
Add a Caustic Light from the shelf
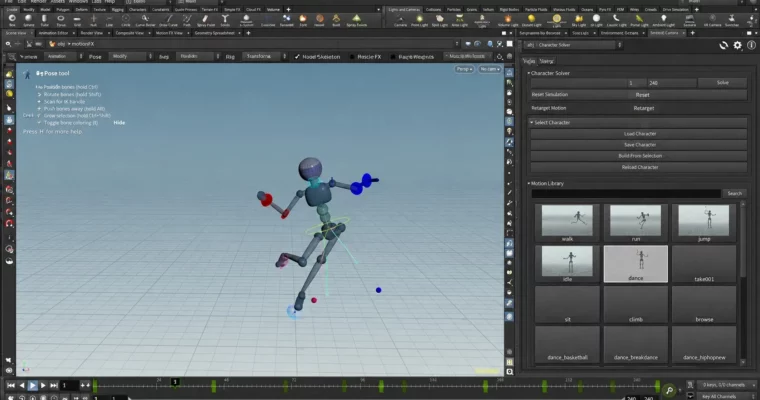pos(616,20)
